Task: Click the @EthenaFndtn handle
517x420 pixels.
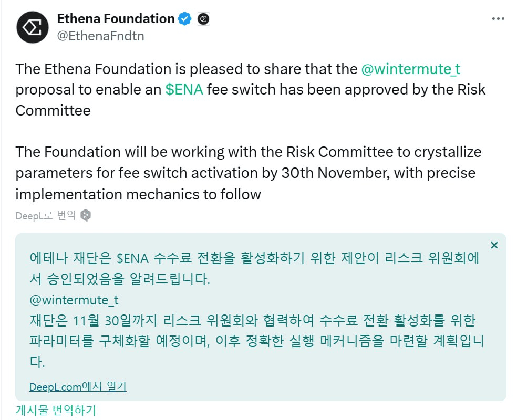Action: pos(100,36)
